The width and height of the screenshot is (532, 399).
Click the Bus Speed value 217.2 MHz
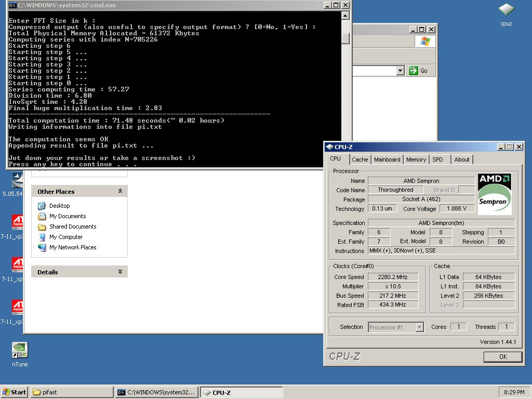(393, 296)
